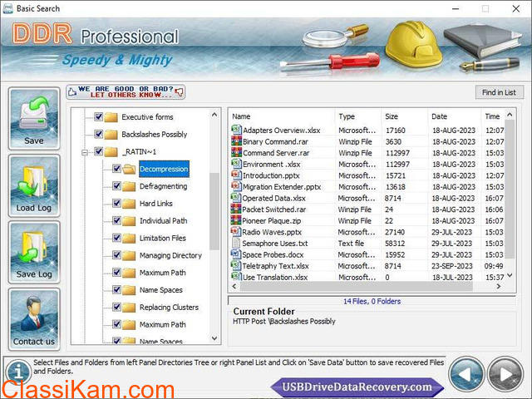Select the Defragmenting folder in tree
Image resolution: width=532 pixels, height=399 pixels.
point(163,186)
